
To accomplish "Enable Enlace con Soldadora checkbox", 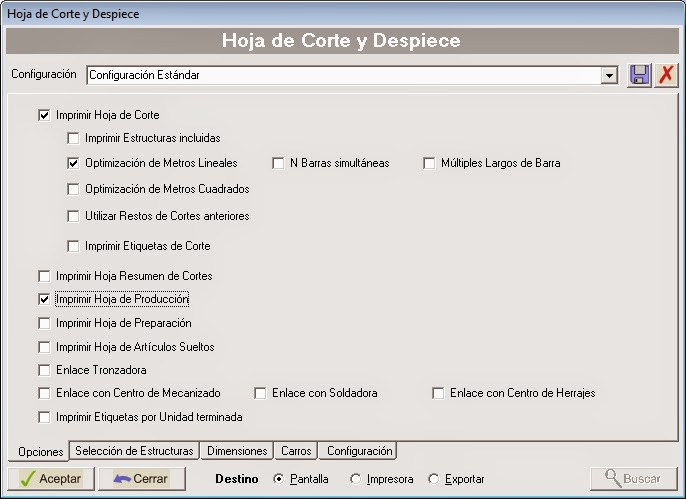I will pyautogui.click(x=261, y=393).
